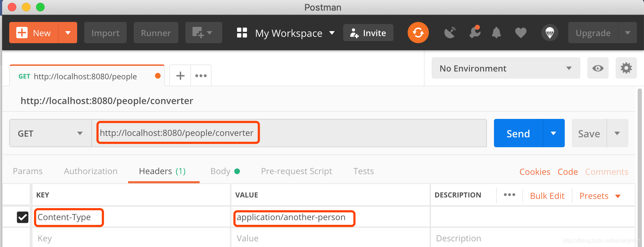This screenshot has height=247, width=644.
Task: Save the request
Action: (589, 133)
